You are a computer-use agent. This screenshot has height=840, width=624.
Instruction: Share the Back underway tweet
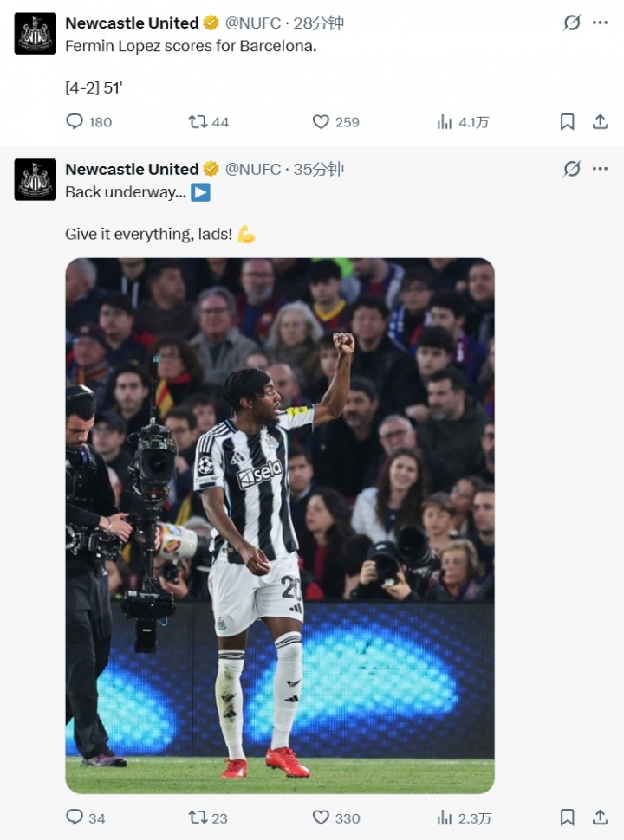pos(600,817)
